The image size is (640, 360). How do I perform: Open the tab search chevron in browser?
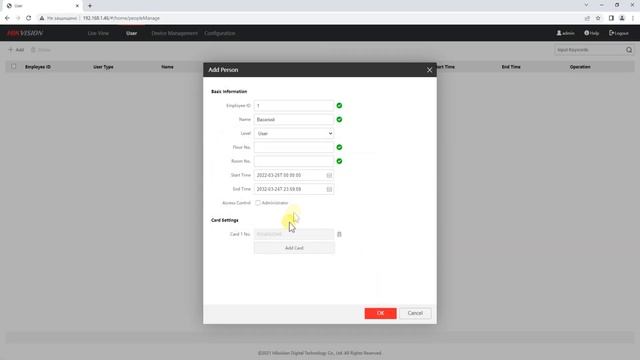pyautogui.click(x=586, y=5)
